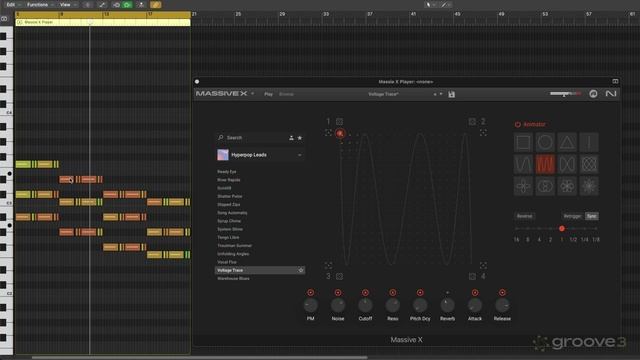Select the circle Animator shape

coord(545,142)
